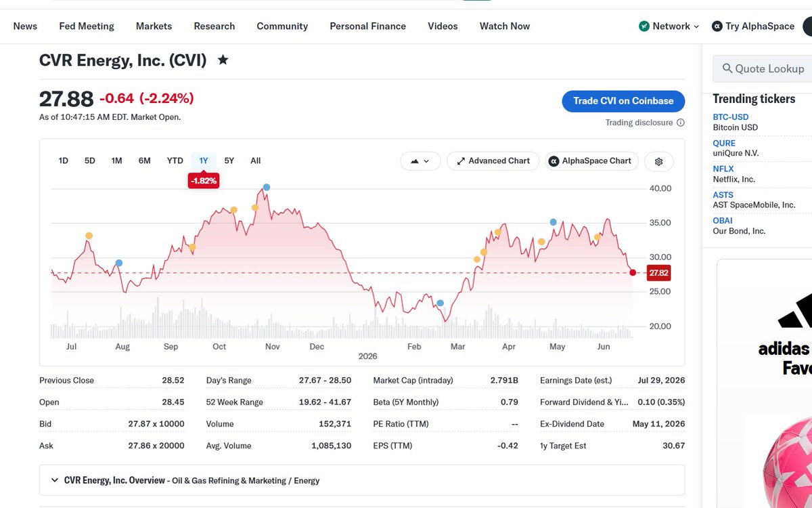This screenshot has width=812, height=508.
Task: Click Trade CVI on Coinbase button
Action: click(623, 101)
